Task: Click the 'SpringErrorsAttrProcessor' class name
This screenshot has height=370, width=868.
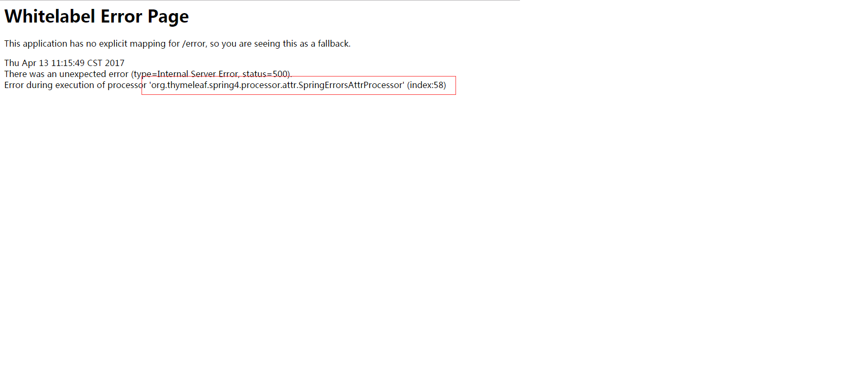Action: (x=350, y=85)
